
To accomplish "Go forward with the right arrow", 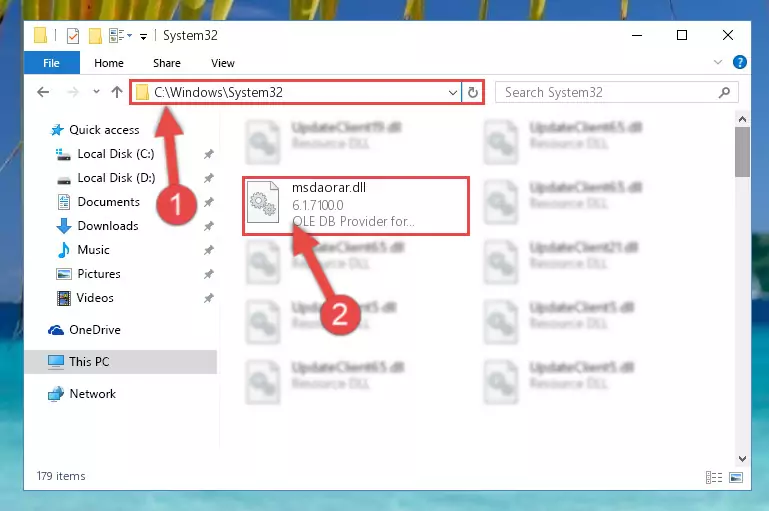I will (x=73, y=92).
